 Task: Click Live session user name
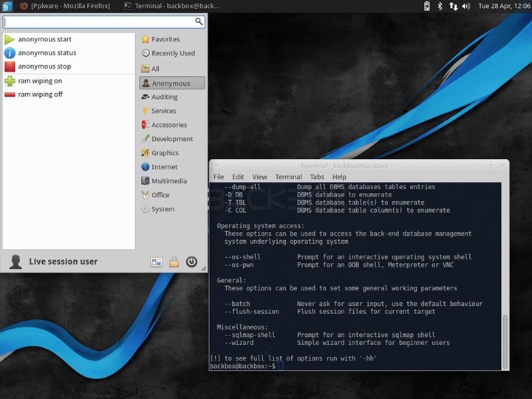pyautogui.click(x=64, y=262)
